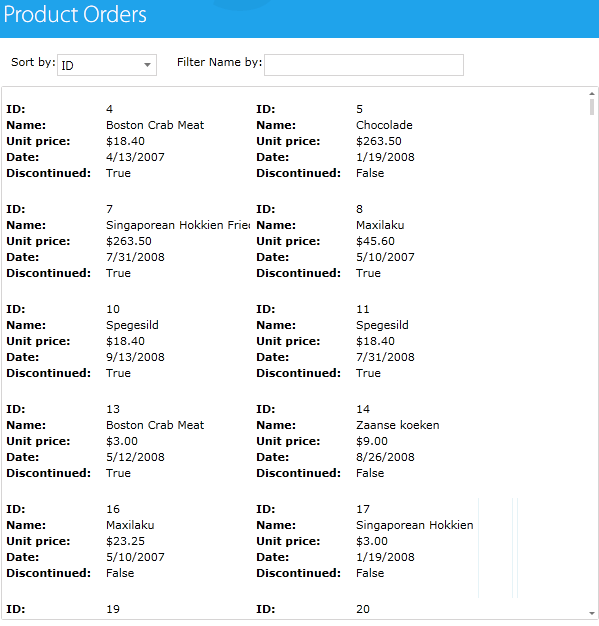Select the Spegesild item with ID 11
The height and width of the screenshot is (626, 599).
coord(377,341)
